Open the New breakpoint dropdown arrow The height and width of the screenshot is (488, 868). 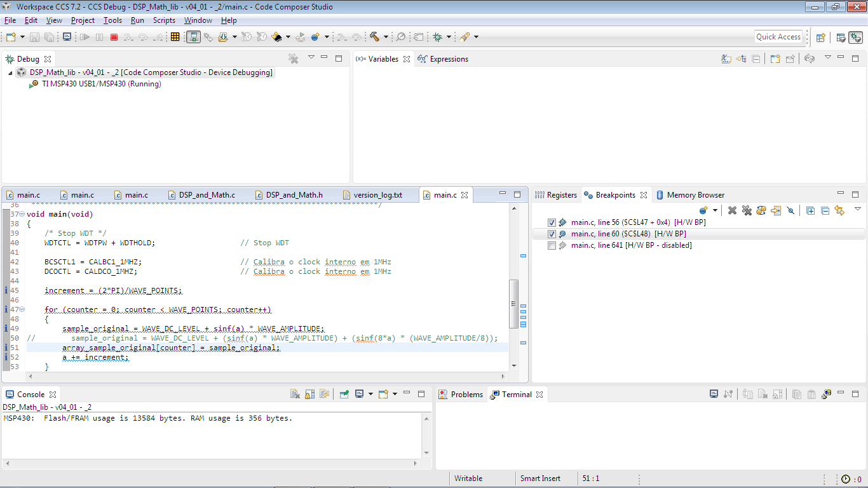pos(715,210)
